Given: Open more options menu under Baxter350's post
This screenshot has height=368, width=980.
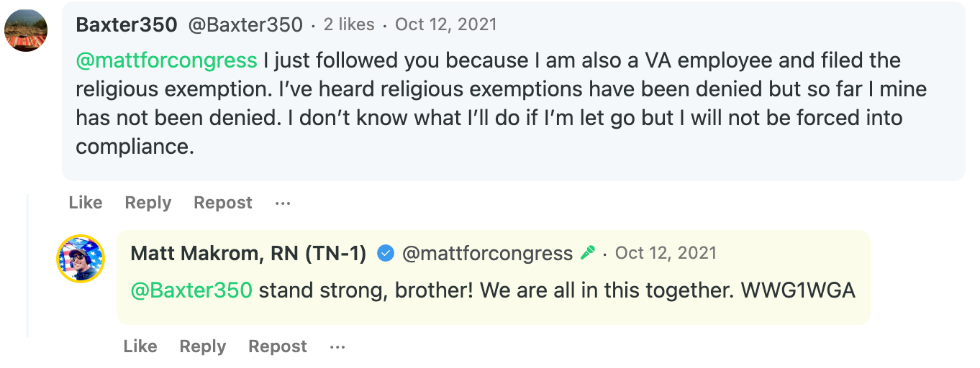Looking at the screenshot, I should click(283, 203).
